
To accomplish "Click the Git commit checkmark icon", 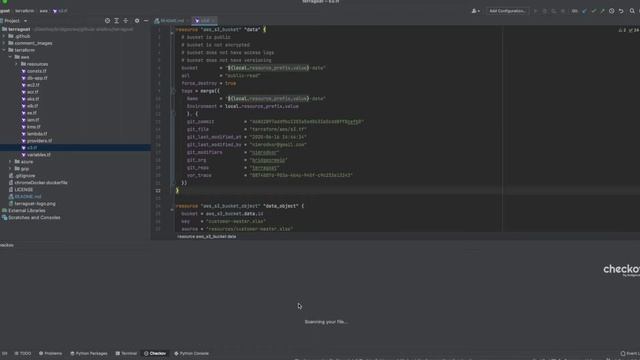I will tap(593, 11).
